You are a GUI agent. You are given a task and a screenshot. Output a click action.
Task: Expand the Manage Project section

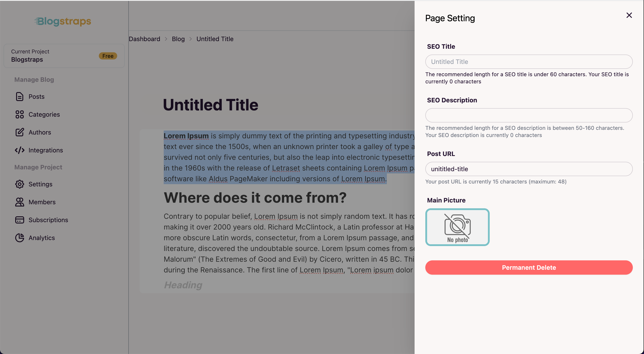tap(38, 167)
